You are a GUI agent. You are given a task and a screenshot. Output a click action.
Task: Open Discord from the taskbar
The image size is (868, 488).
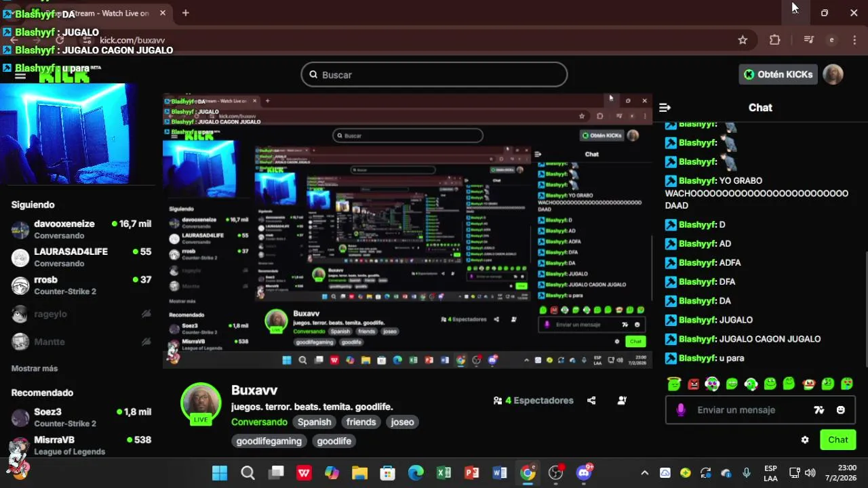click(584, 473)
